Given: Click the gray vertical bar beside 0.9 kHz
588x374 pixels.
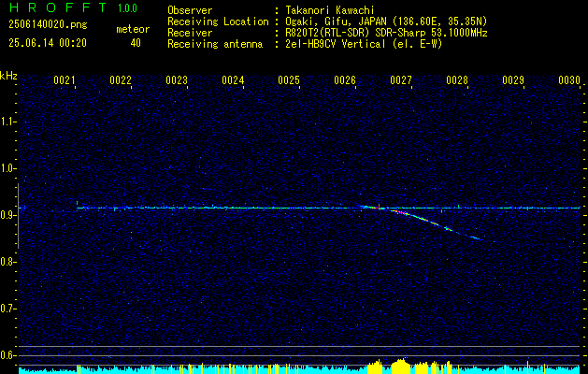Looking at the screenshot, I should click(x=18, y=216).
